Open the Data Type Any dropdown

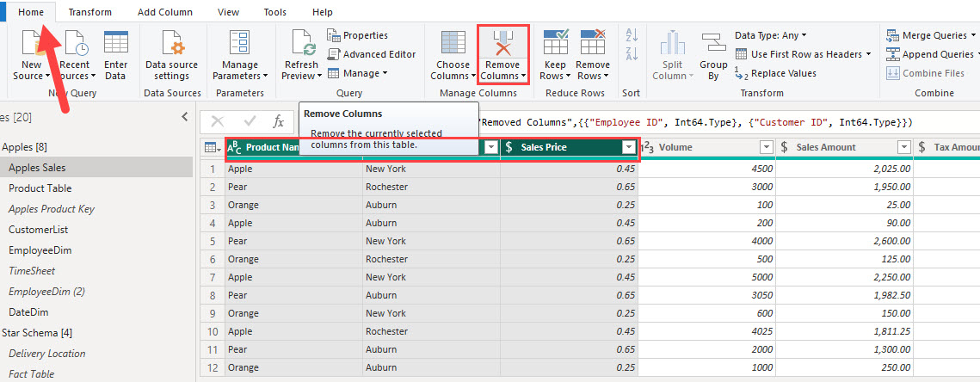pos(771,35)
